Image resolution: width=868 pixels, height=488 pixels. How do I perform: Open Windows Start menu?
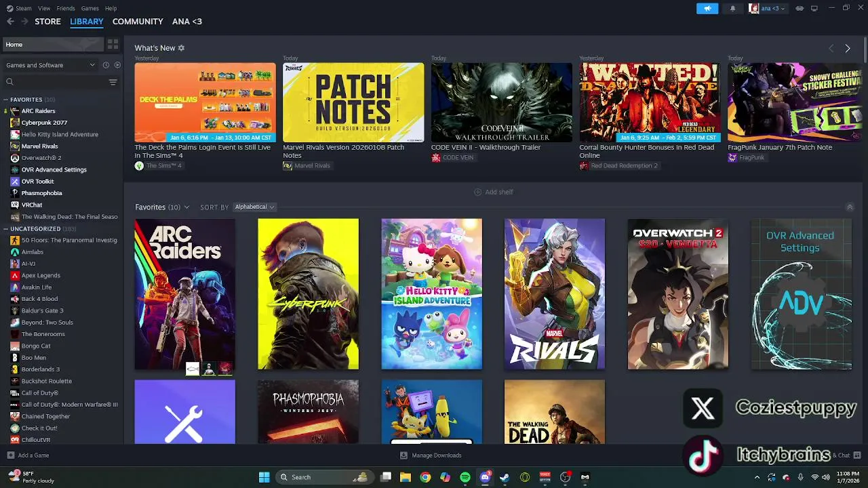(x=264, y=477)
